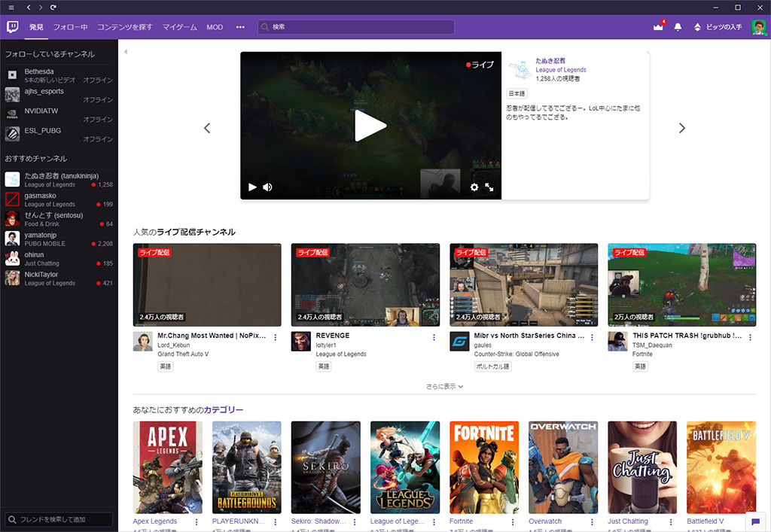Screen dimensions: 771x532
Task: Expand さらに表示 to show more streams
Action: pyautogui.click(x=444, y=387)
